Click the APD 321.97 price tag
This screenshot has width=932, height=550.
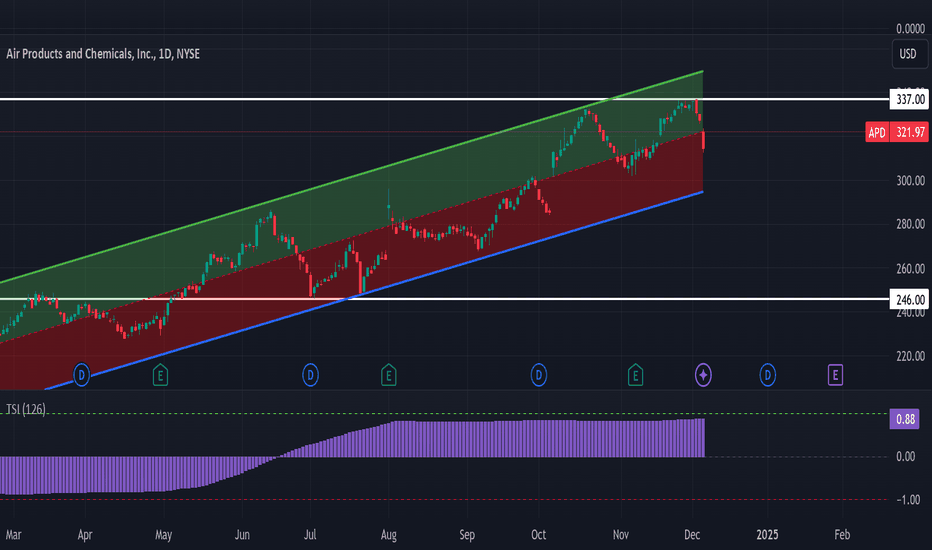tap(896, 132)
